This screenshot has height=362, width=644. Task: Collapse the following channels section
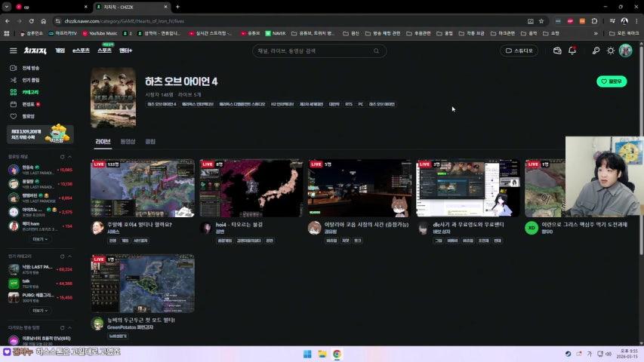click(69, 157)
